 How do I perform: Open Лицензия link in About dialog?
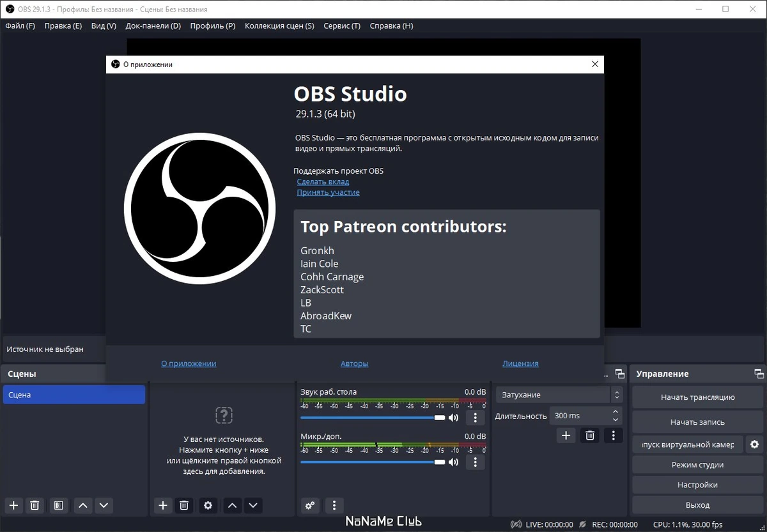click(x=520, y=363)
